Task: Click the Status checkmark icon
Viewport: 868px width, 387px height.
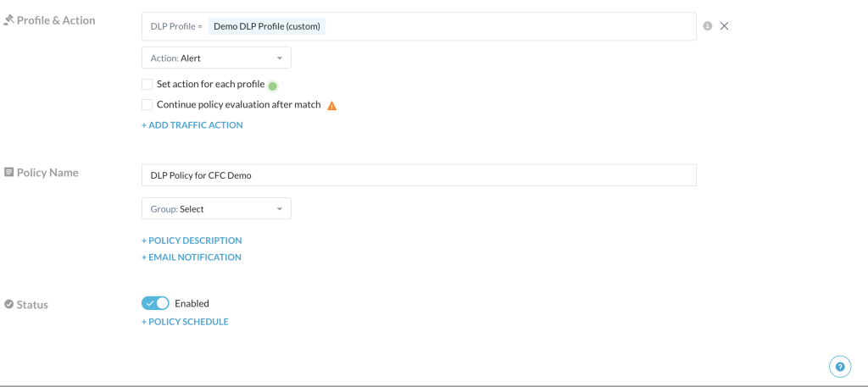Action: [8, 304]
